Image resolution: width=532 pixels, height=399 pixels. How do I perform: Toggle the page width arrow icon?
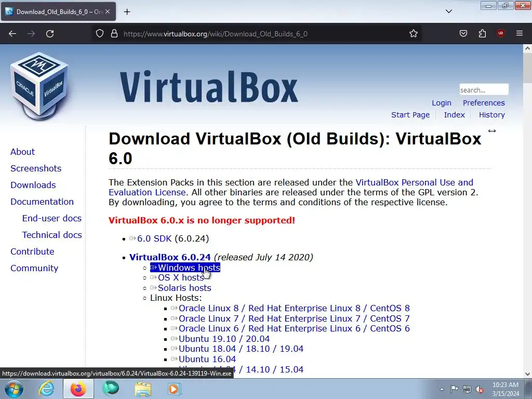[491, 131]
